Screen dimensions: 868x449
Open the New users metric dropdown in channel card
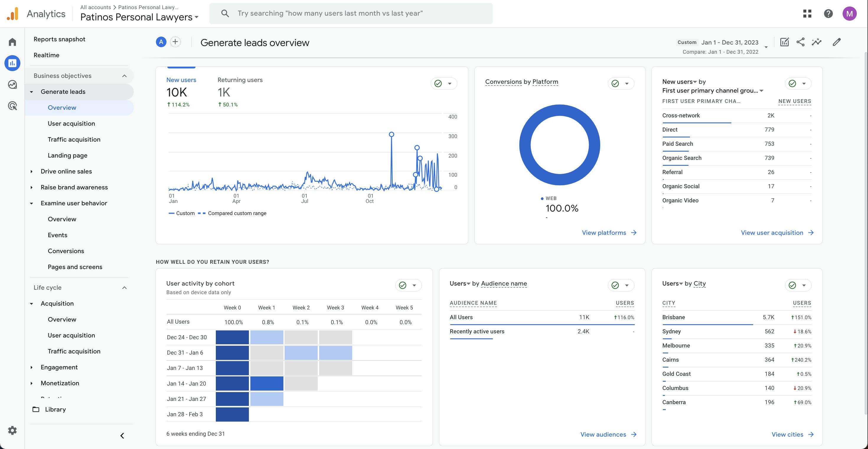[x=680, y=82]
